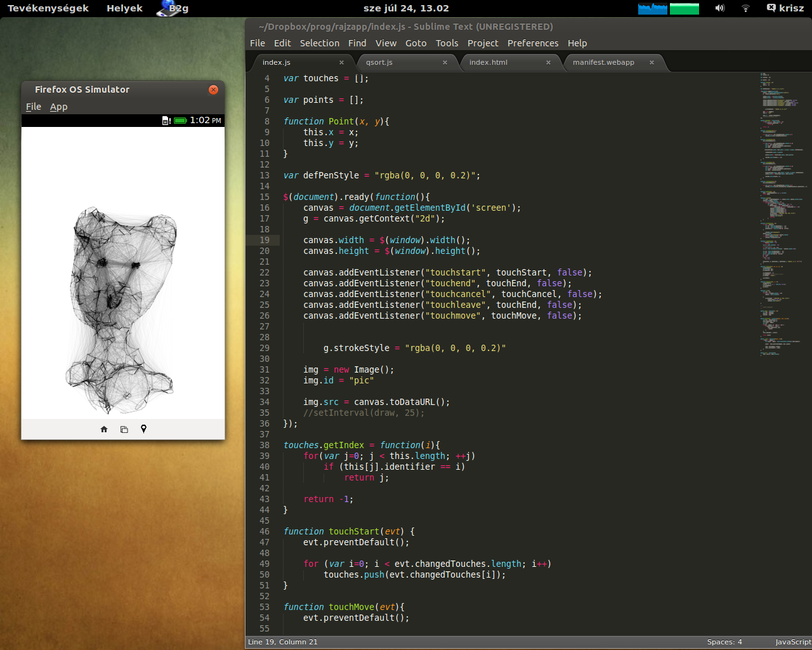The width and height of the screenshot is (812, 650).
Task: Open the Edit menu in Sublime Text
Action: click(x=282, y=43)
